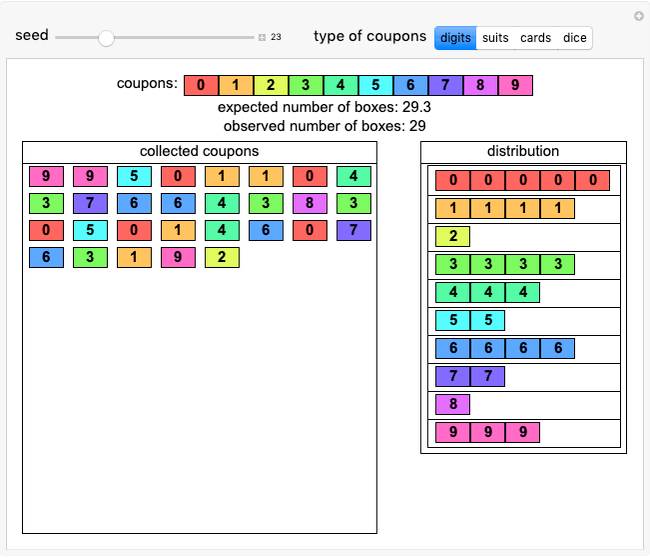Click the purple 7 coupon in coupons row
The height and width of the screenshot is (558, 650).
tap(445, 85)
